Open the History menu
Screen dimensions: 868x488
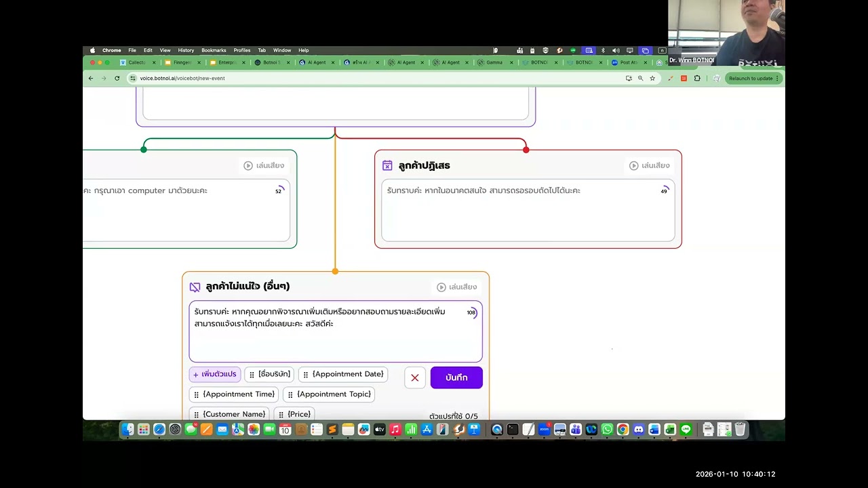pyautogui.click(x=186, y=50)
